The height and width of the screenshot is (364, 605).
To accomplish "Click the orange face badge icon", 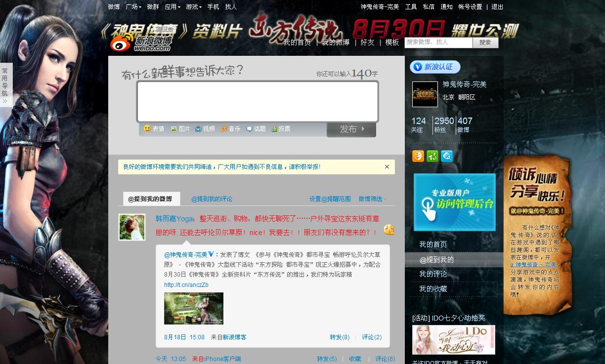I will click(x=418, y=156).
